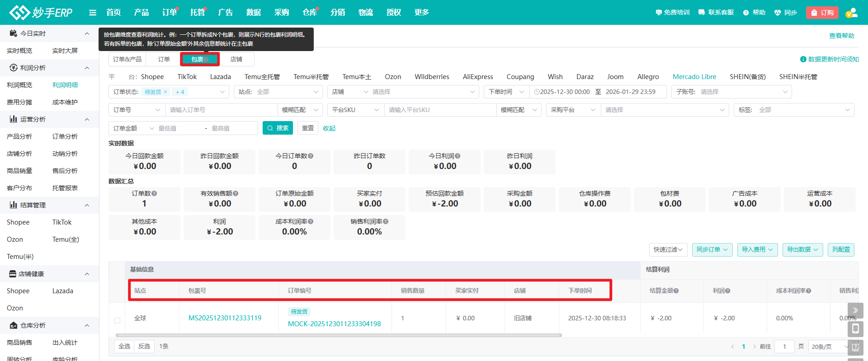Expand the 导出数据 dropdown button
Image resolution: width=868 pixels, height=361 pixels.
[x=802, y=249]
